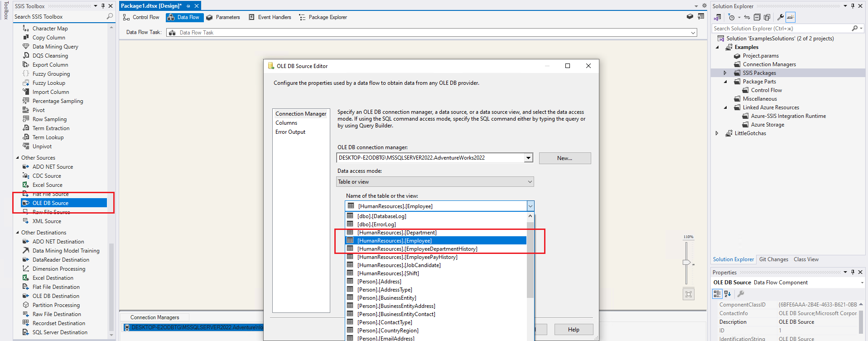Select Excel Source in the toolbox
Image resolution: width=868 pixels, height=341 pixels.
pos(47,185)
